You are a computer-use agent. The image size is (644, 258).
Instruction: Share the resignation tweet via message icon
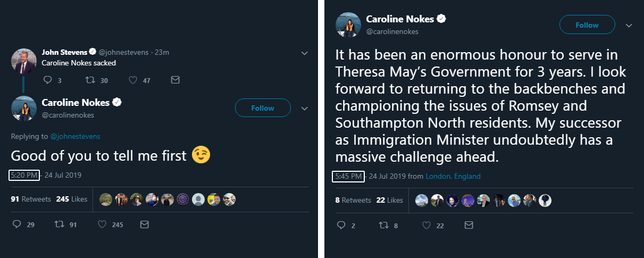[x=469, y=226]
